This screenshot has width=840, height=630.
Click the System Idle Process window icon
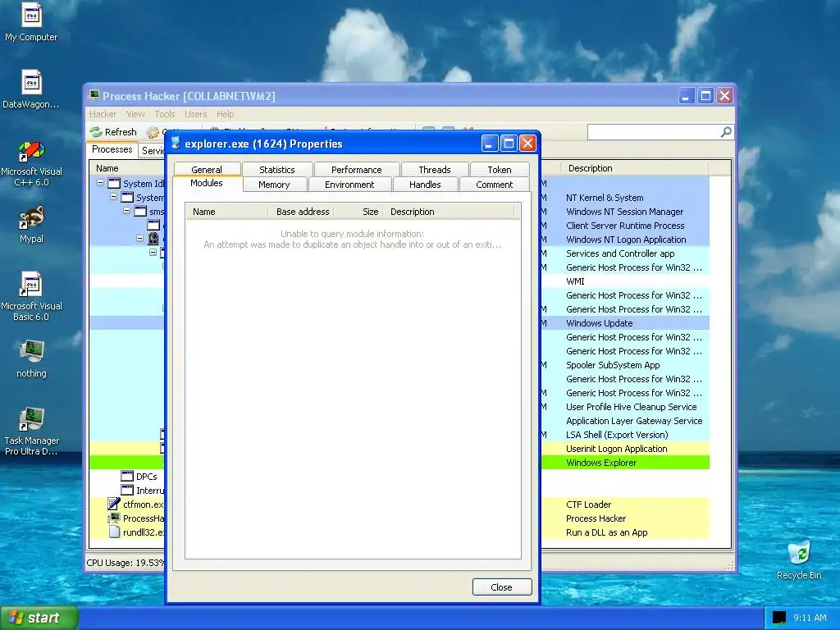tap(114, 183)
